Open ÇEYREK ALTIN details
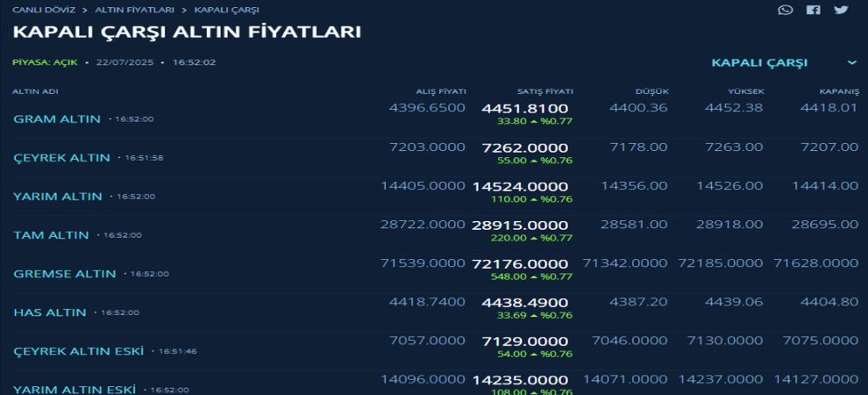Viewport: 868px width, 395px height. click(x=62, y=158)
